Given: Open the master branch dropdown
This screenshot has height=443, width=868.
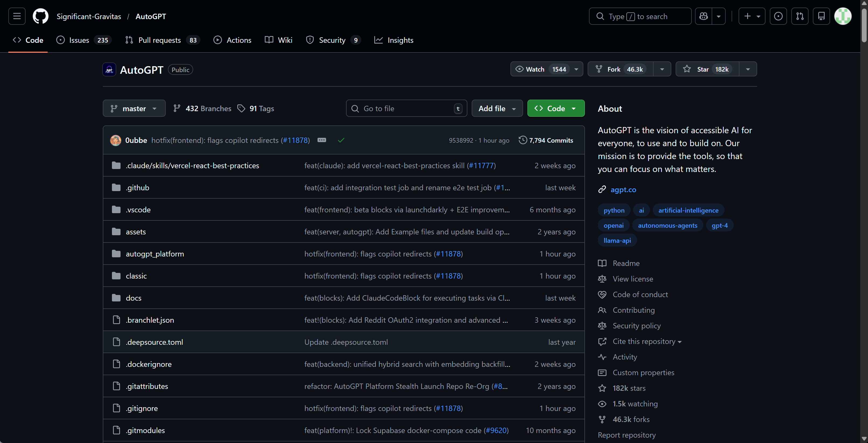Looking at the screenshot, I should [134, 108].
